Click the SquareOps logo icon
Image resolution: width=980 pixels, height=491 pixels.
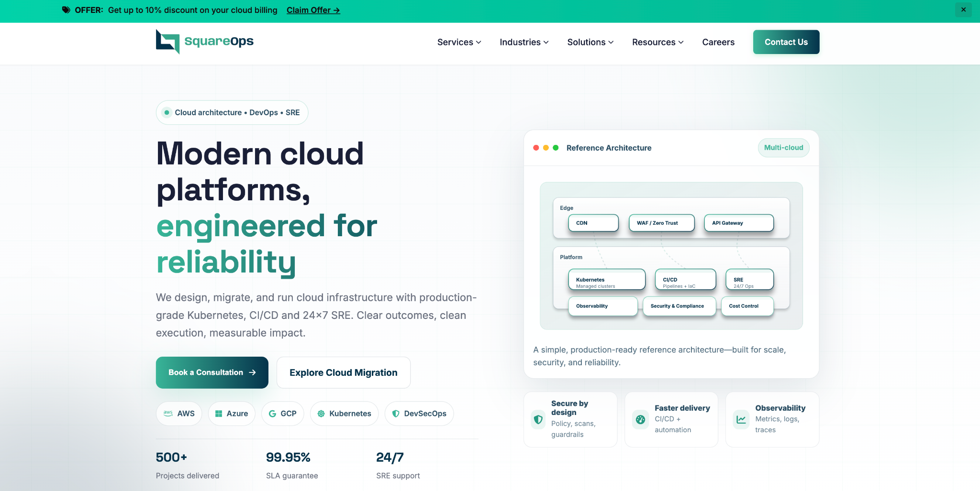tap(167, 42)
